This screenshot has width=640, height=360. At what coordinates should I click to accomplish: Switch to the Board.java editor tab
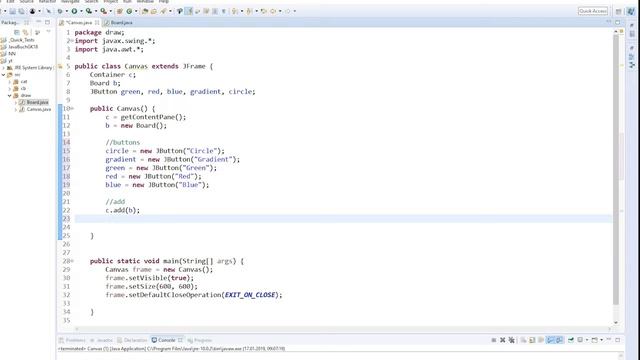click(x=118, y=22)
